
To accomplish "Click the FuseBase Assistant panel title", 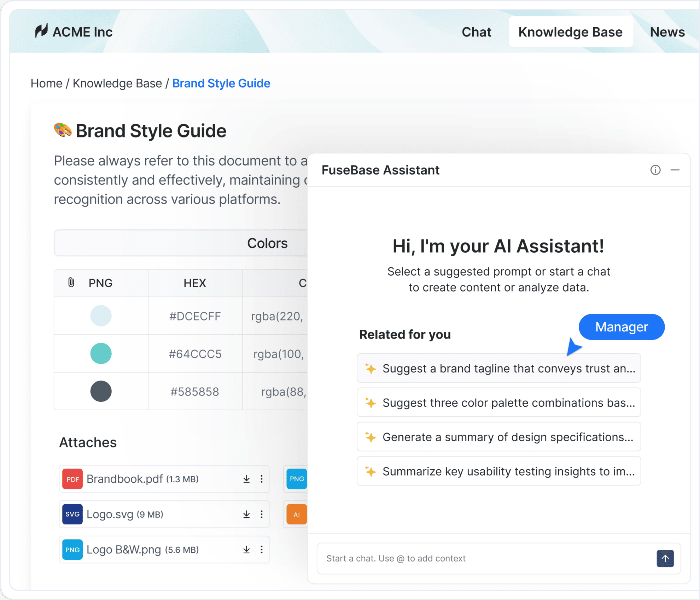I will click(x=380, y=170).
